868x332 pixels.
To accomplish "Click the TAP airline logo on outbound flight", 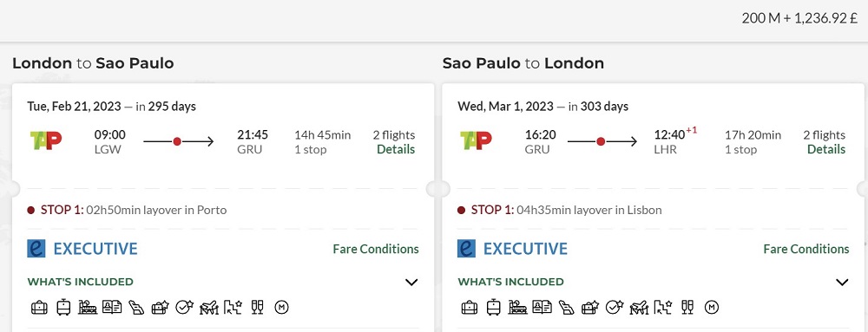I will [46, 140].
